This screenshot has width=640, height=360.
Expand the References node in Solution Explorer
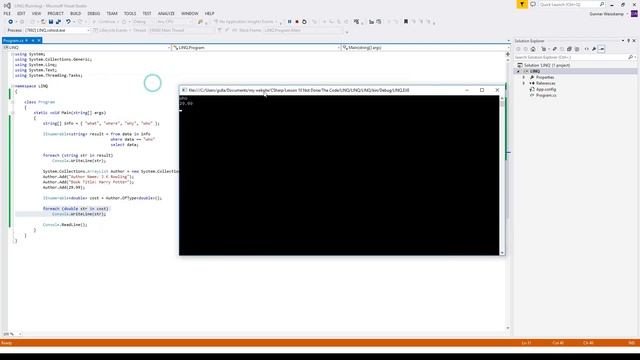click(x=524, y=83)
